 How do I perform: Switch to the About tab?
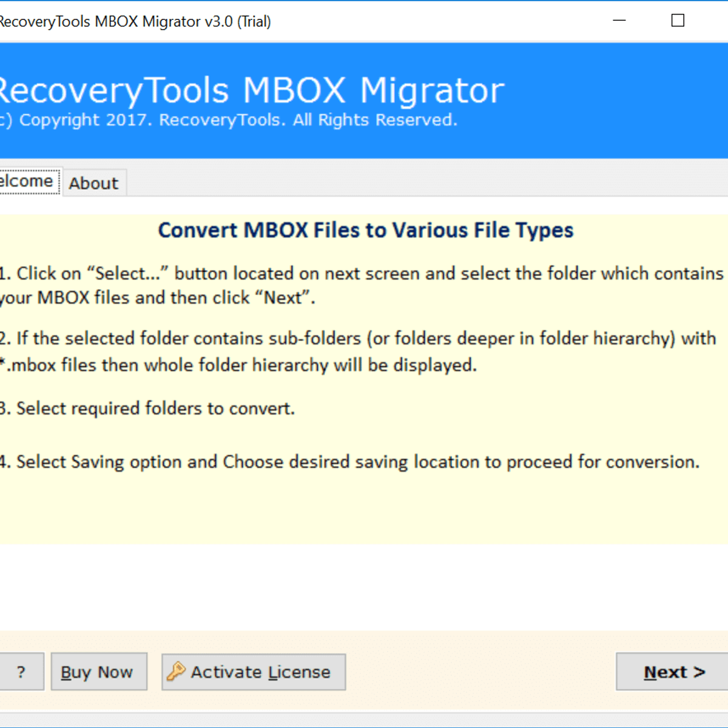coord(94,183)
